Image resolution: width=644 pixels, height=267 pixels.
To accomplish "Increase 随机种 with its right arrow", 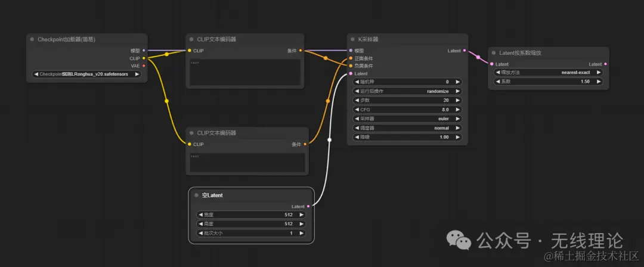I will (457, 82).
